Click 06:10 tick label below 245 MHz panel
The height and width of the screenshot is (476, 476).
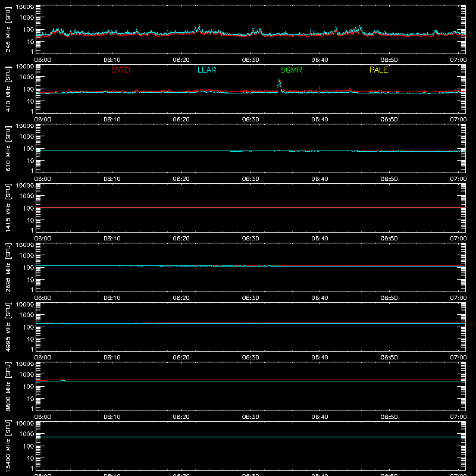[112, 60]
